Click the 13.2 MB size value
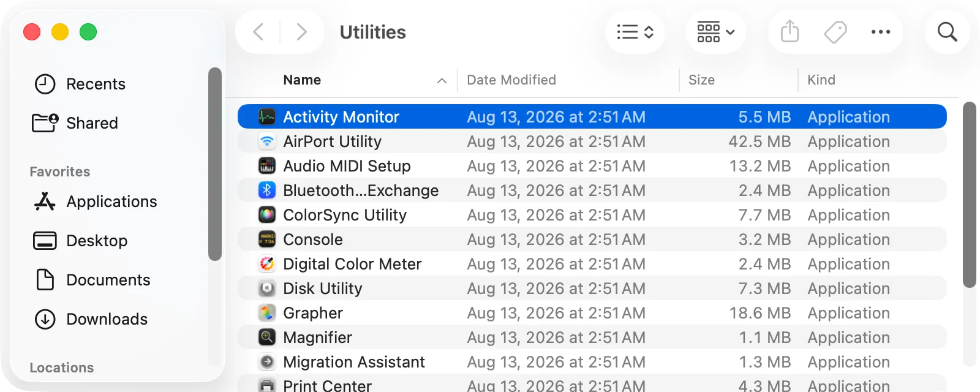This screenshot has height=392, width=980. 760,165
